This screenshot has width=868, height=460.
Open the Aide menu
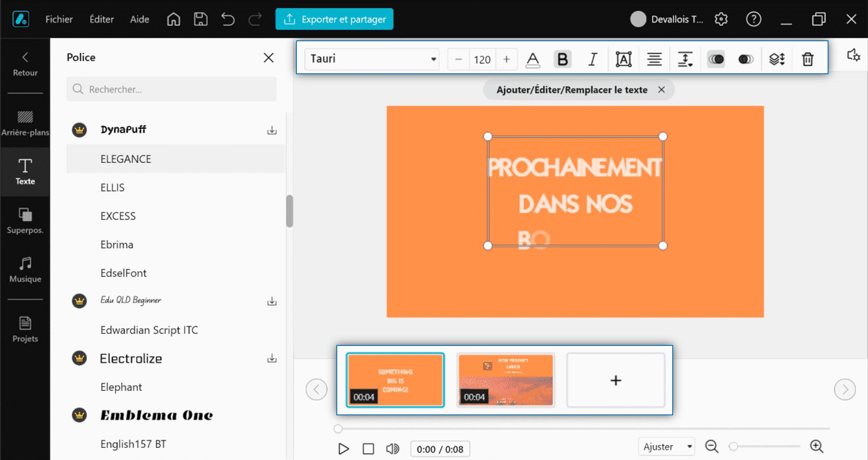[x=140, y=19]
